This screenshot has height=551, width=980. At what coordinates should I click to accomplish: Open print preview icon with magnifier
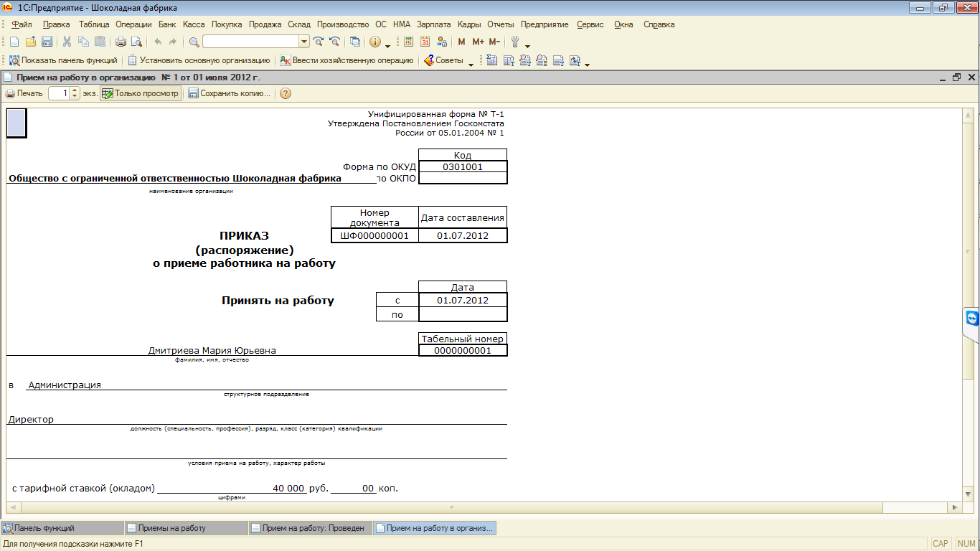pos(136,42)
